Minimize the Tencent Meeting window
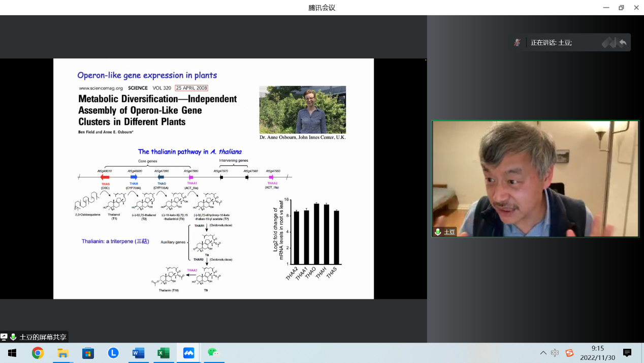This screenshot has height=363, width=644. click(606, 8)
